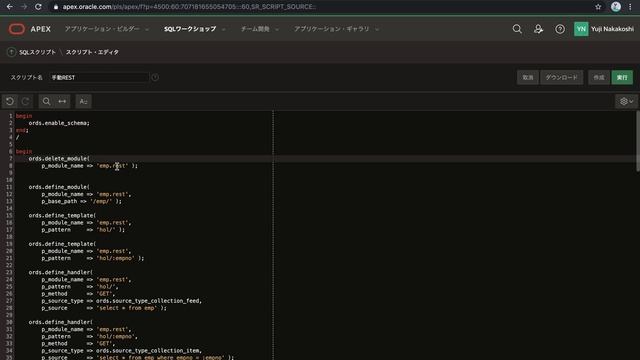The width and height of the screenshot is (640, 360).
Task: Click the YN user avatar
Action: tap(581, 29)
